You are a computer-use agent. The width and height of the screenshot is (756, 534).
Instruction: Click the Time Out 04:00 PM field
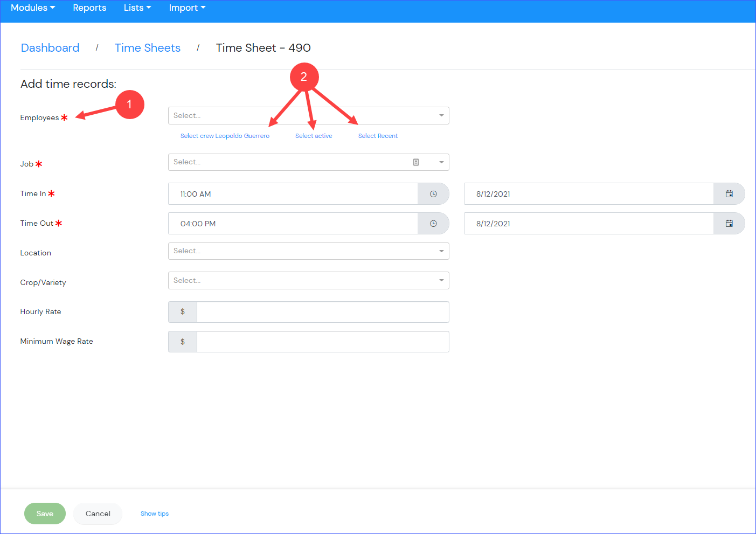[293, 224]
